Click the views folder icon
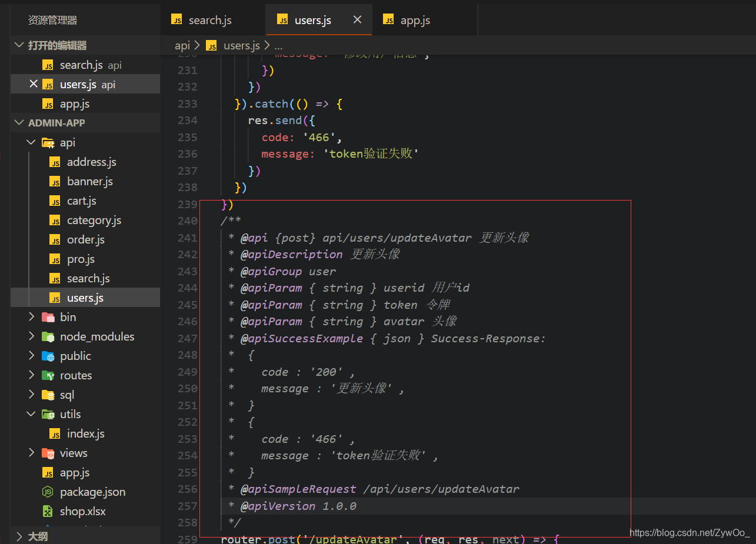This screenshot has width=756, height=544. click(x=48, y=453)
